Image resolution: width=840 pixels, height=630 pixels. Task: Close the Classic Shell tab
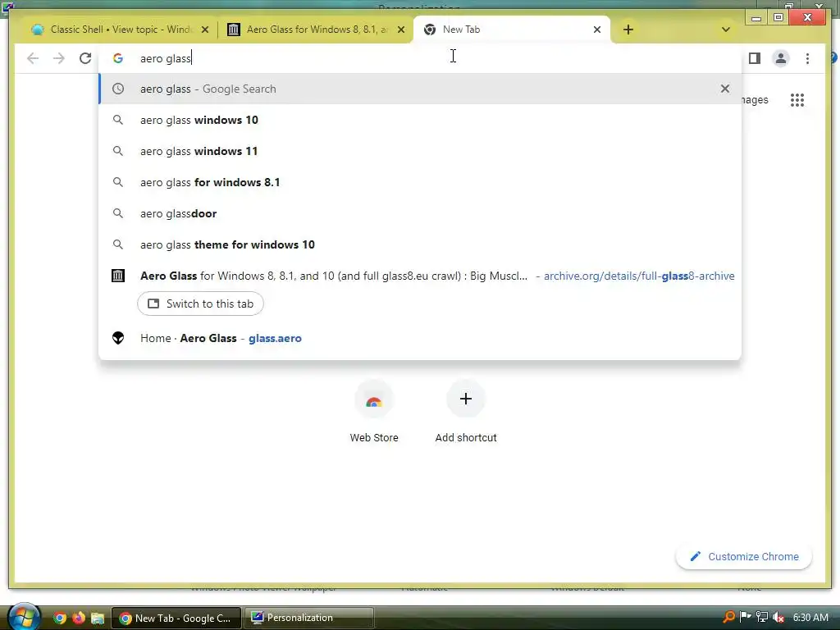coord(204,30)
